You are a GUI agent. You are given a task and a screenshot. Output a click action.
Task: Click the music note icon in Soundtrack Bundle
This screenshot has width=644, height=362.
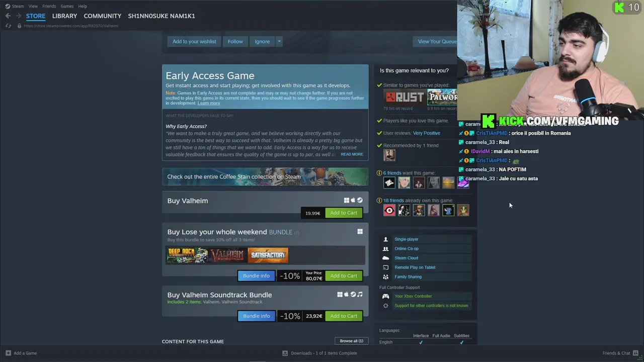click(x=360, y=294)
